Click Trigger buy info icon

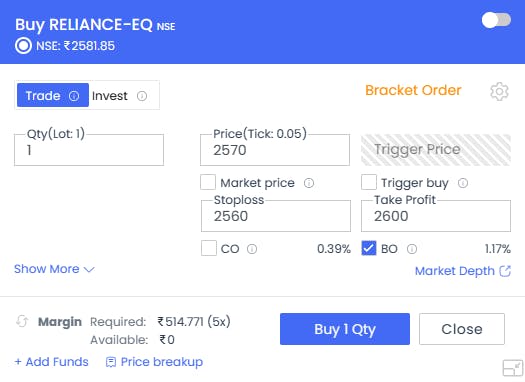tap(463, 183)
